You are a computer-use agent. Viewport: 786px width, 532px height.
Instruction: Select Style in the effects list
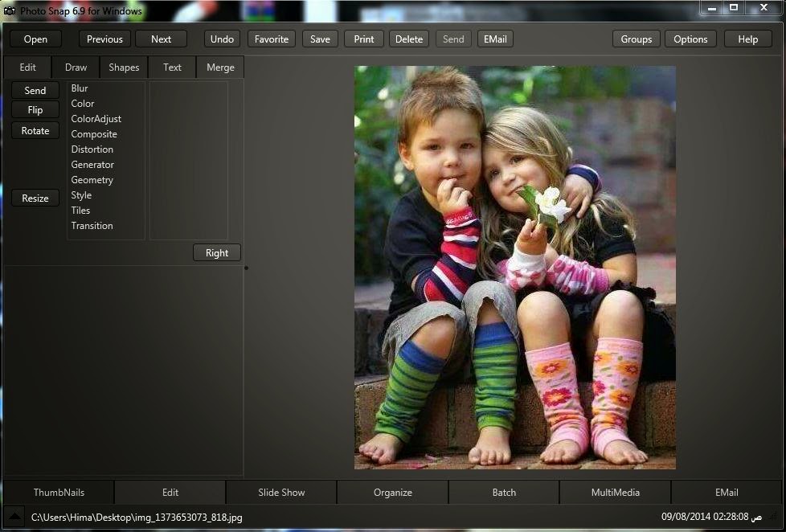point(81,195)
